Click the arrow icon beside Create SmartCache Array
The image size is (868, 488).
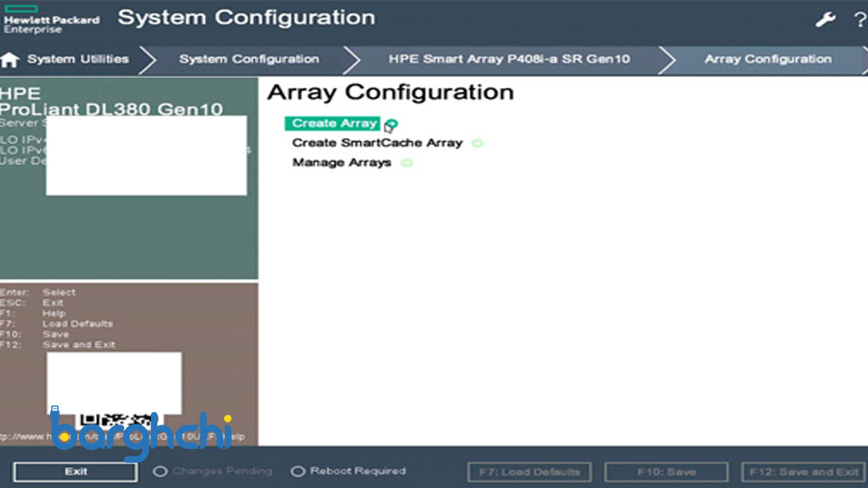[477, 143]
